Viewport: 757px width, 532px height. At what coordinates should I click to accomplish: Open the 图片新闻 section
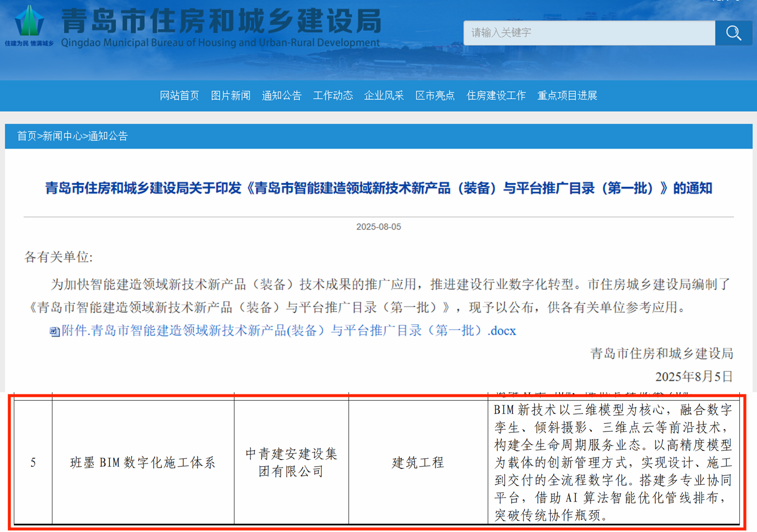click(231, 96)
